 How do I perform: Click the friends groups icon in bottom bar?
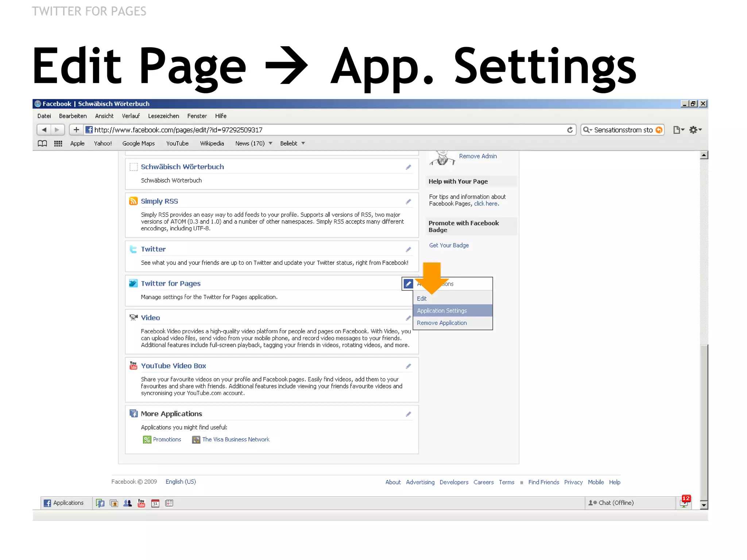127,503
